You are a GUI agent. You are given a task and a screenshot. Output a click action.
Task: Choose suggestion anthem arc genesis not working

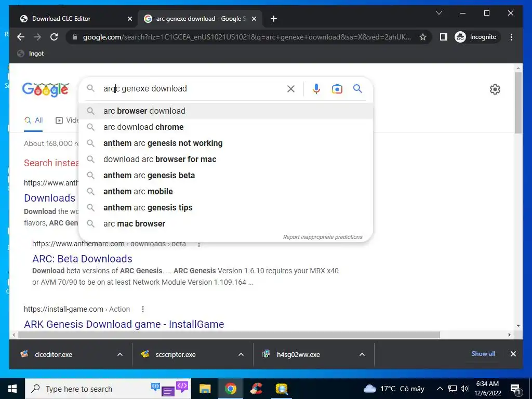pos(225,143)
